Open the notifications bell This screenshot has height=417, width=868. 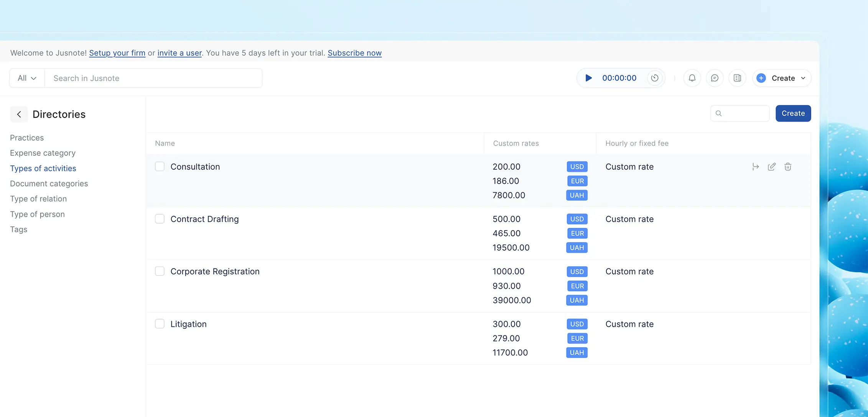click(x=692, y=78)
